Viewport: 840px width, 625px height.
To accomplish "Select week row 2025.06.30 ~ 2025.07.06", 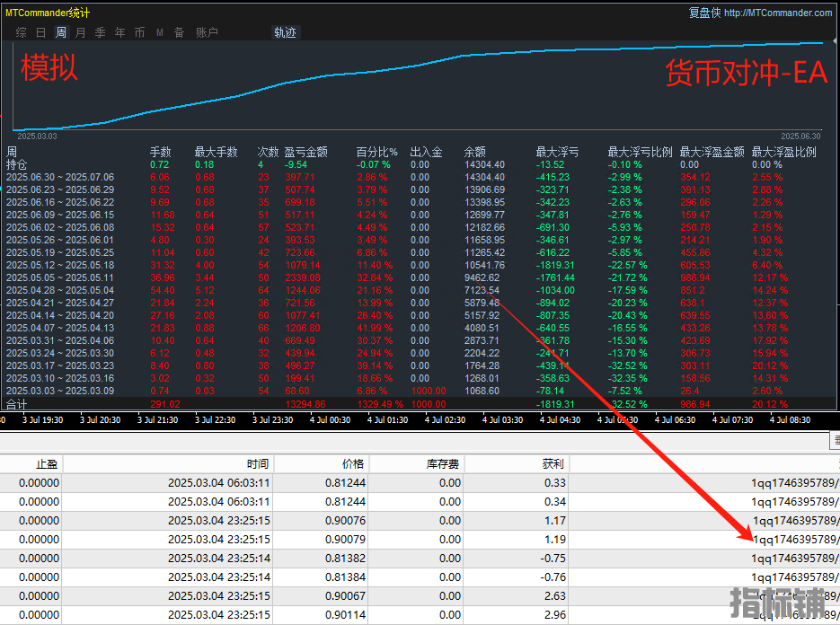I will click(x=418, y=177).
